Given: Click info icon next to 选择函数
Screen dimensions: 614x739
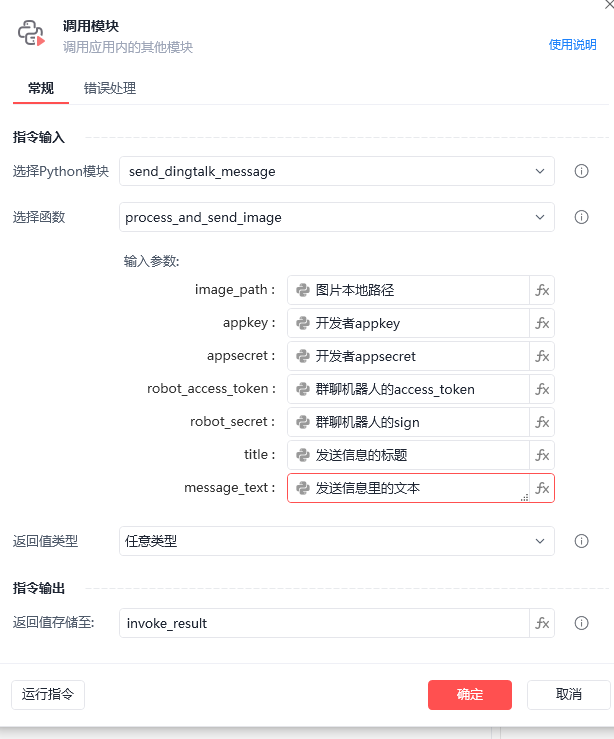Looking at the screenshot, I should click(x=581, y=217).
